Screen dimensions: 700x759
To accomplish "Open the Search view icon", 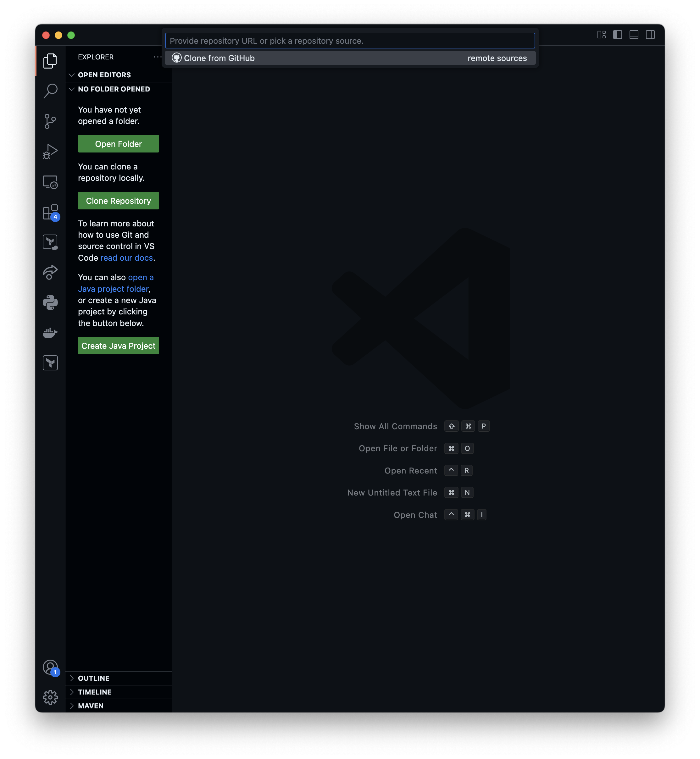I will point(50,91).
